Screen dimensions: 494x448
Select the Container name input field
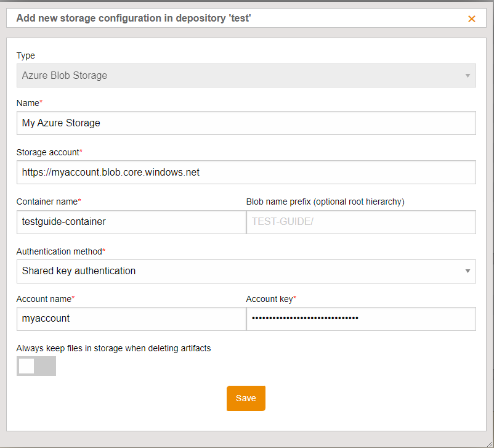[131, 222]
